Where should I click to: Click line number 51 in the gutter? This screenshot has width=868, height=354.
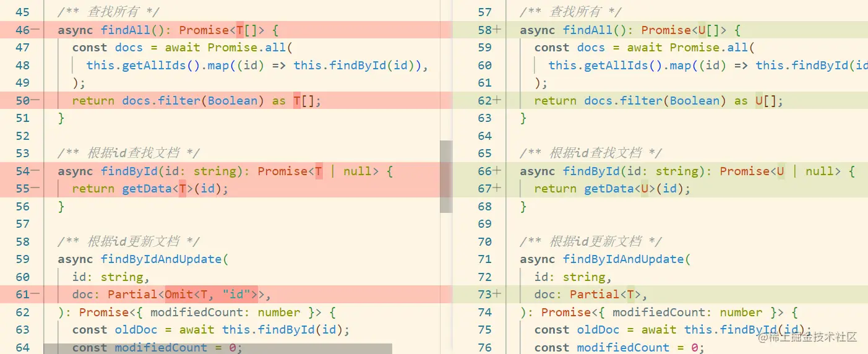(23, 118)
